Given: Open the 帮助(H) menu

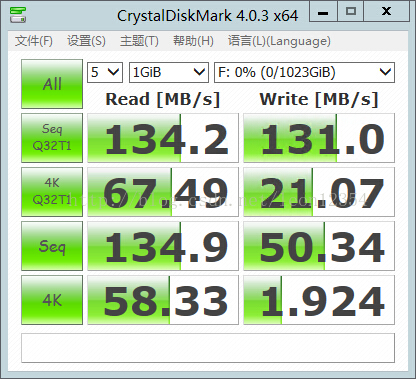Looking at the screenshot, I should [x=193, y=41].
